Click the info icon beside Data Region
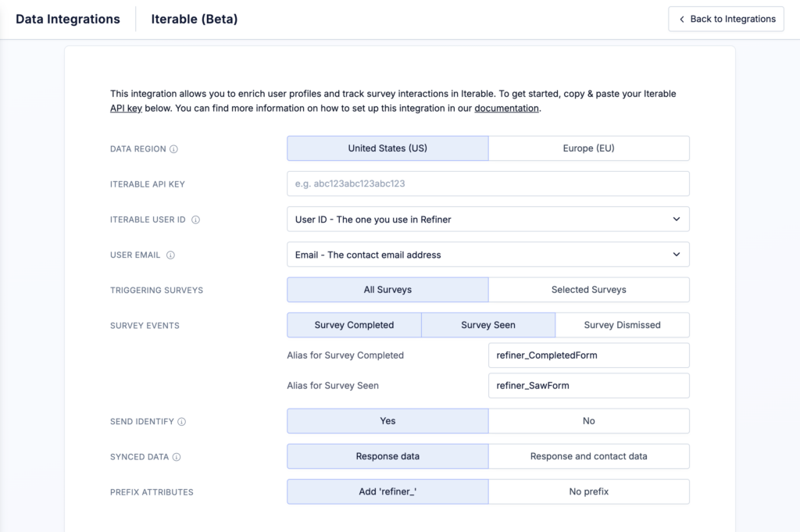The image size is (800, 532). pyautogui.click(x=174, y=149)
